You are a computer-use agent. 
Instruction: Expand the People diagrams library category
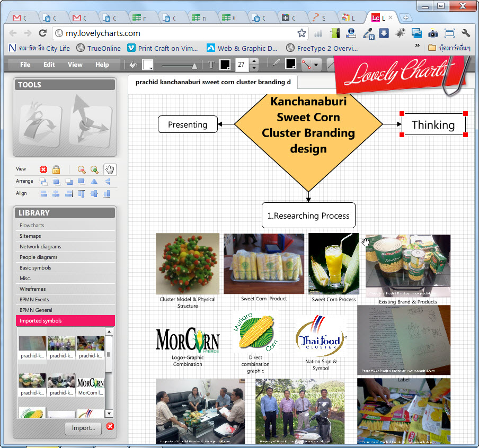tap(65, 257)
